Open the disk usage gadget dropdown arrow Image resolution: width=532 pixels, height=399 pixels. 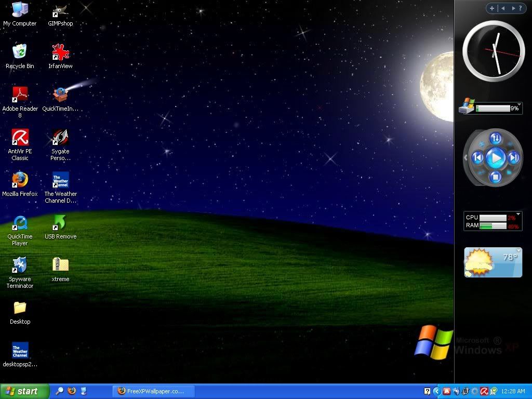click(519, 104)
